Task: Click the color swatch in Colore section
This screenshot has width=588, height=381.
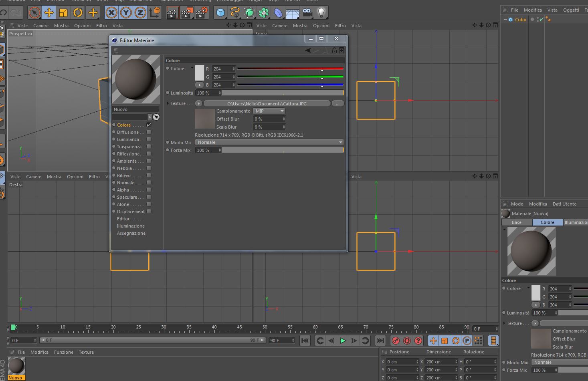Action: pyautogui.click(x=200, y=73)
